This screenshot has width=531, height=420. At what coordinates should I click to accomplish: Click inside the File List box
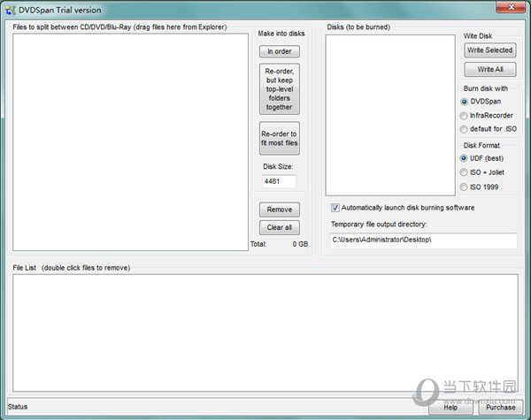pos(265,333)
